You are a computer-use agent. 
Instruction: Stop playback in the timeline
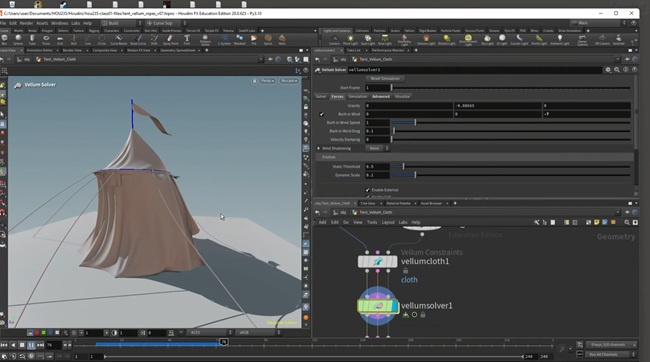click(x=22, y=345)
